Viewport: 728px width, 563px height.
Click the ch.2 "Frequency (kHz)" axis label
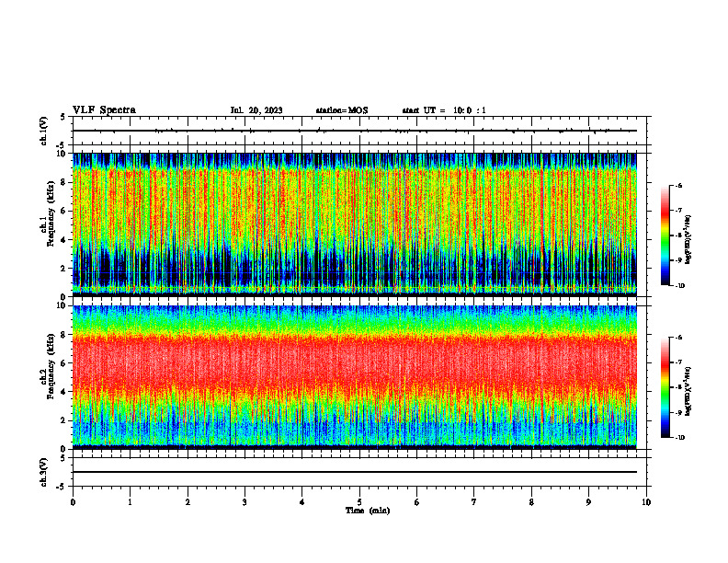tap(51, 366)
